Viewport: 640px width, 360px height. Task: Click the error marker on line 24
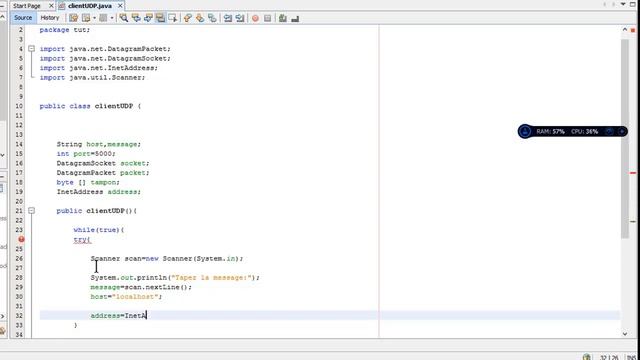[x=21, y=239]
